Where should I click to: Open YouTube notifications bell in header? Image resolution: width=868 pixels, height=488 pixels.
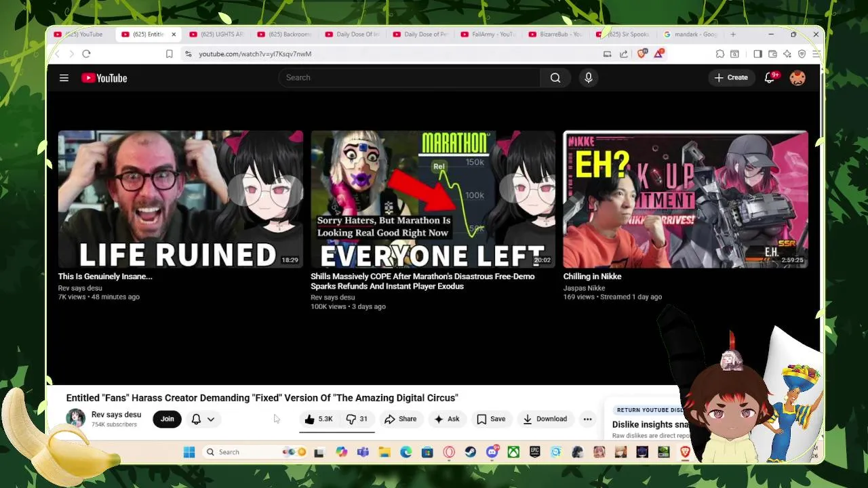coord(770,78)
